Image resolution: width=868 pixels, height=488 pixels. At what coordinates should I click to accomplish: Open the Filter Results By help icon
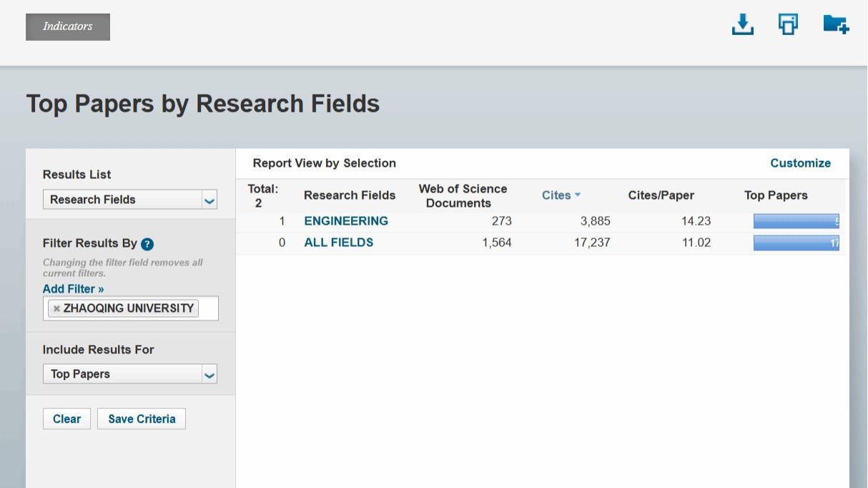147,244
